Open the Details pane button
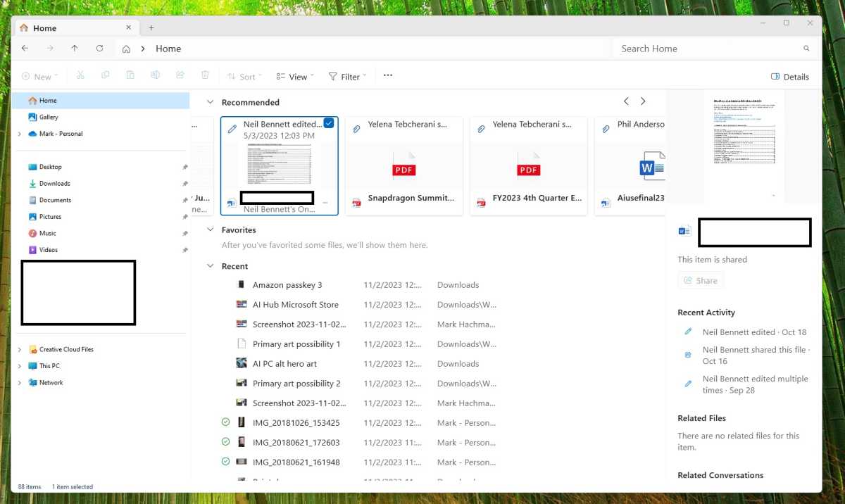Viewport: 845px width, 504px height. click(x=790, y=77)
